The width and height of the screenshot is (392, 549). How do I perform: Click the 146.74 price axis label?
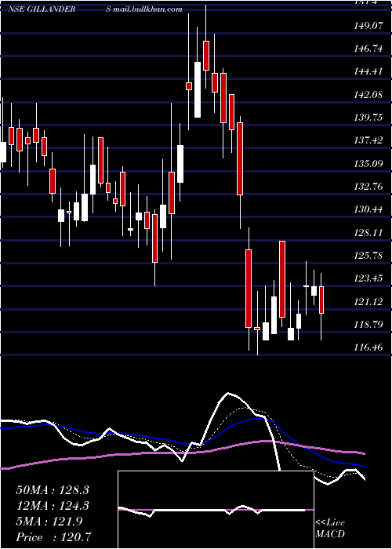point(368,49)
